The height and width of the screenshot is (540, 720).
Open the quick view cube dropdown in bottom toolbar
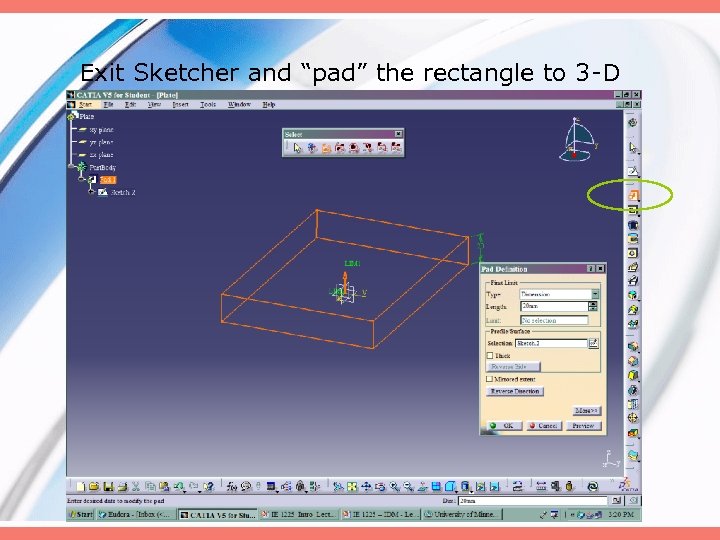pyautogui.click(x=457, y=490)
